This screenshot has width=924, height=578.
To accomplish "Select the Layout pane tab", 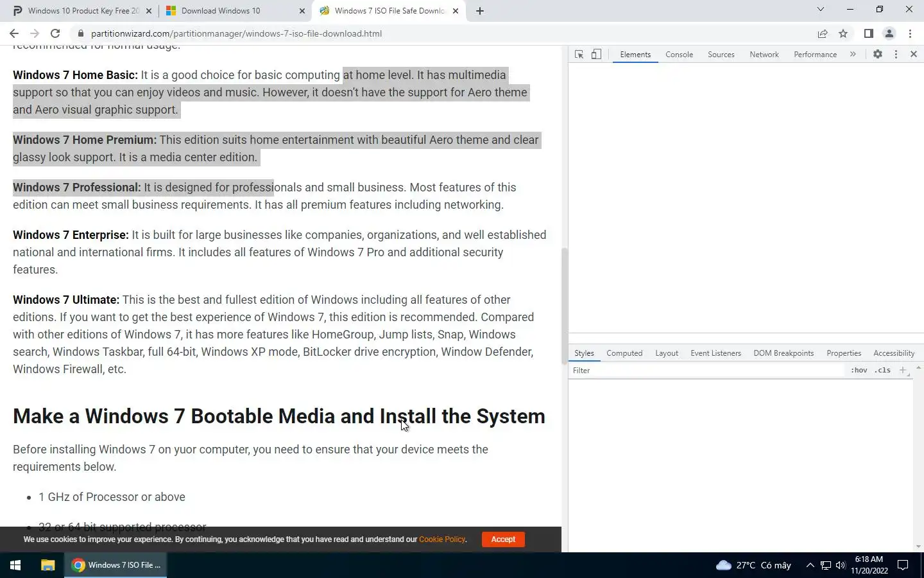I will [667, 353].
